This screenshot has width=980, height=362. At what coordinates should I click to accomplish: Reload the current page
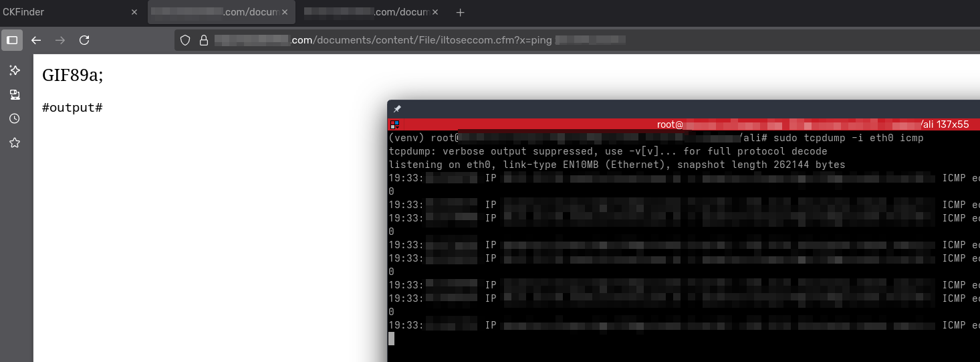[84, 40]
